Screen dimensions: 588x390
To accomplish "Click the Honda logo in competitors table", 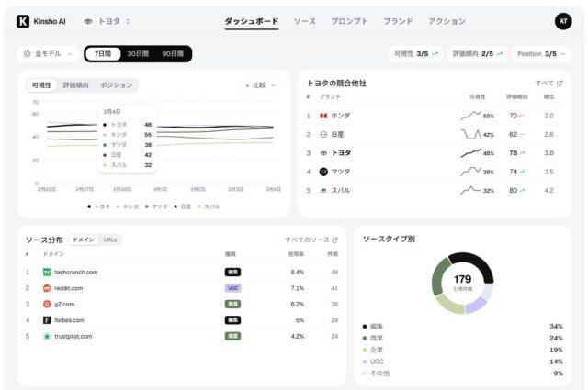I will tap(323, 116).
